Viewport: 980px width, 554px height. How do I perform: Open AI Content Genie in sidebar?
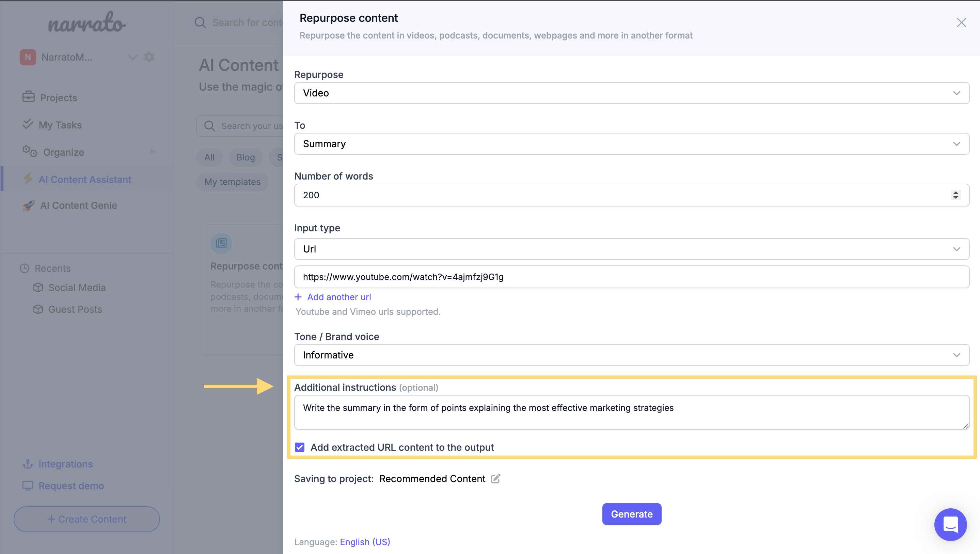click(78, 205)
